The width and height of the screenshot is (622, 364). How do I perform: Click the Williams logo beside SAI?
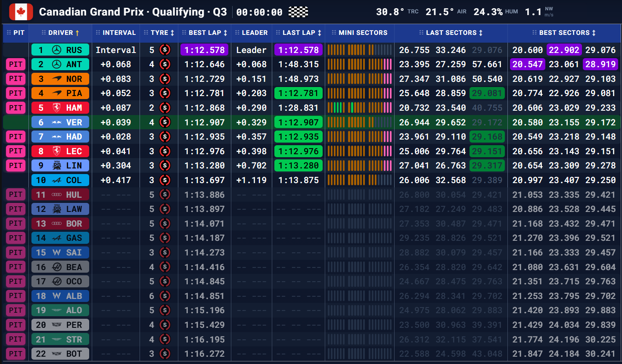click(56, 252)
